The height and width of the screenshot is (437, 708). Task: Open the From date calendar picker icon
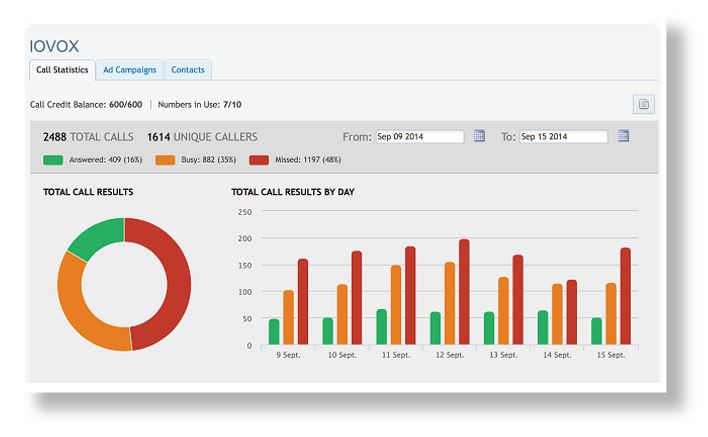480,136
